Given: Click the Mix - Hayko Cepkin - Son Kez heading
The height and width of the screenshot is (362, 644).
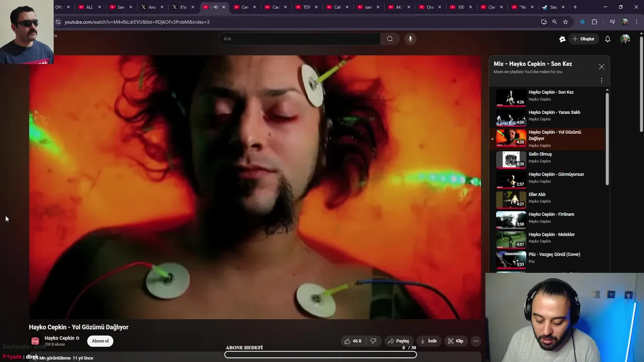Looking at the screenshot, I should [x=532, y=64].
